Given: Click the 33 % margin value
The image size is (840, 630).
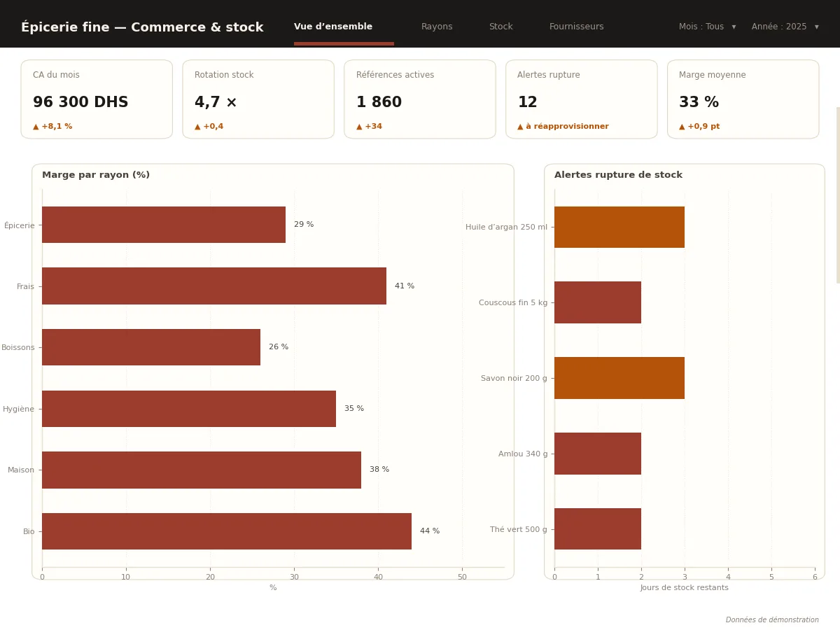Looking at the screenshot, I should coord(699,103).
